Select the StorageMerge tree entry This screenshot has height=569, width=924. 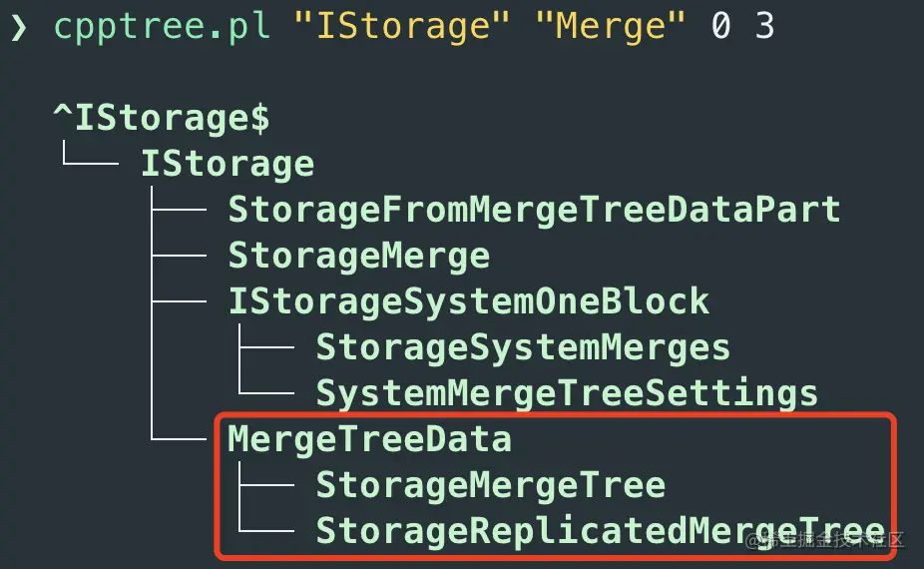point(359,256)
